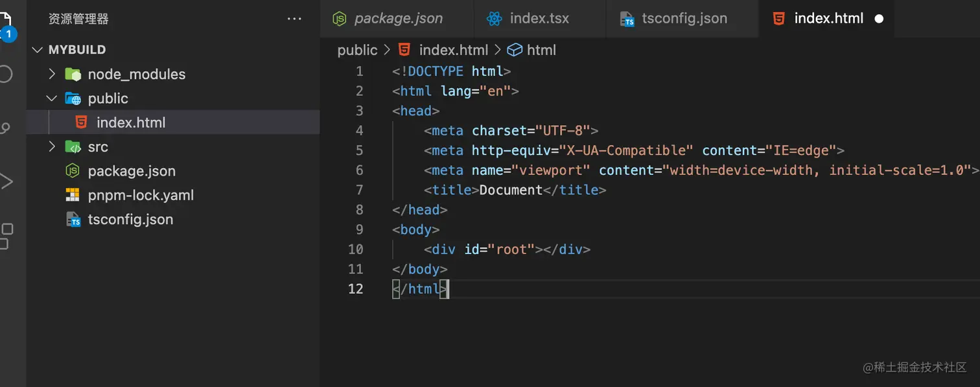Click the node_modules folder icon
Screen dimensions: 980x387
73,75
